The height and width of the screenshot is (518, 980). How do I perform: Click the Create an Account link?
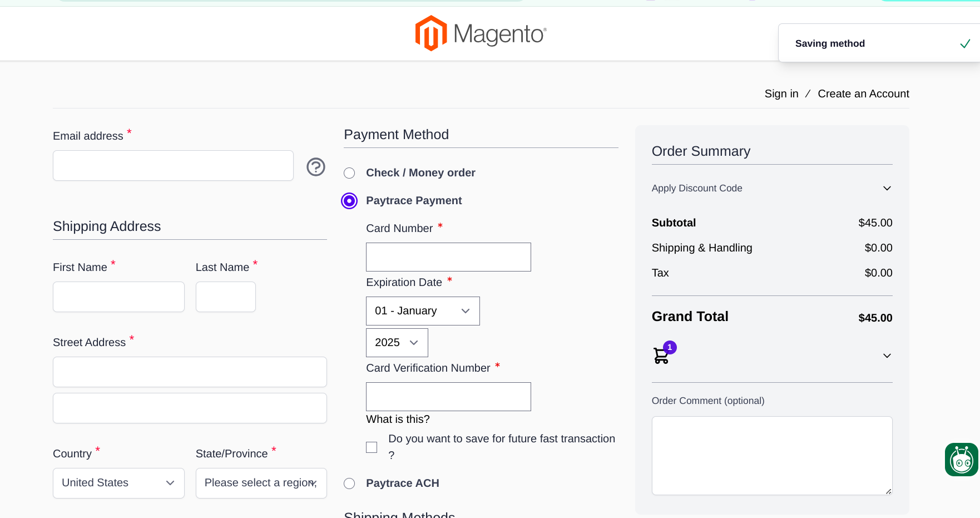click(863, 93)
